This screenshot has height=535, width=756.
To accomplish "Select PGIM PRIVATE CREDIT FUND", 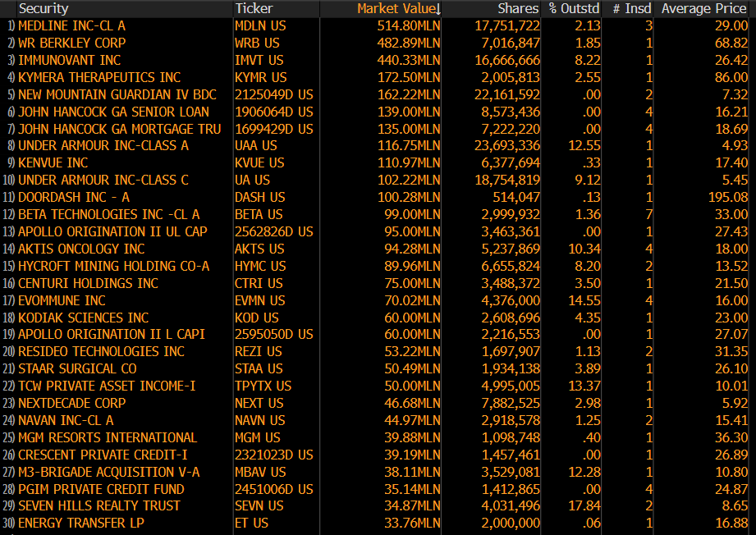I will point(101,490).
